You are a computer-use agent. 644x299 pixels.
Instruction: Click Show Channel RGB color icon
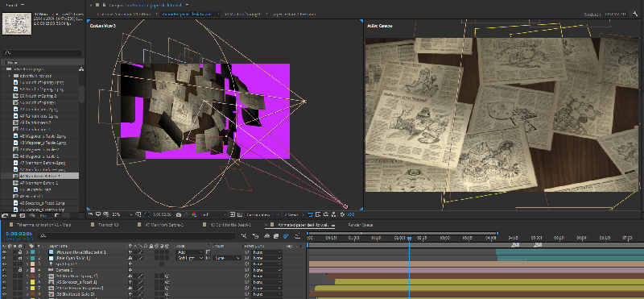[194, 214]
